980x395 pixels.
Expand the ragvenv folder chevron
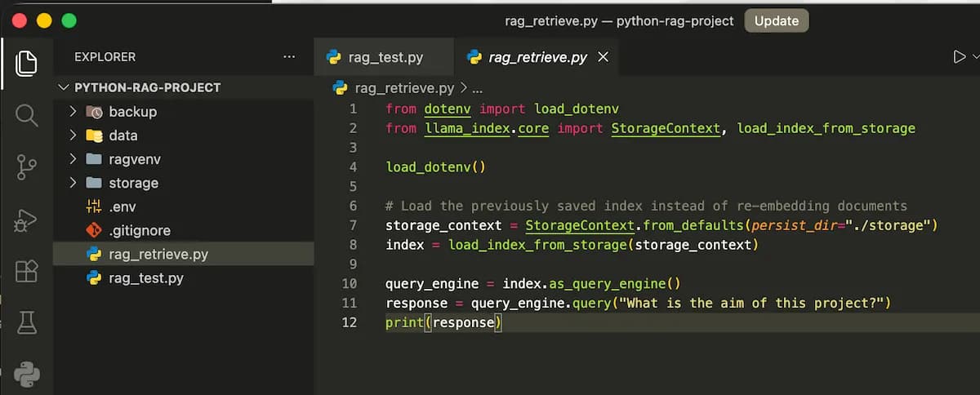(73, 159)
